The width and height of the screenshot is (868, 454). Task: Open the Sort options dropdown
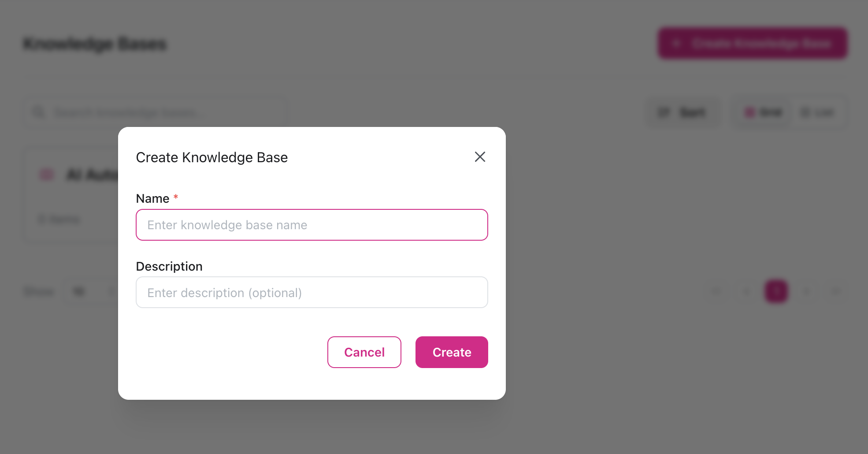pyautogui.click(x=683, y=112)
